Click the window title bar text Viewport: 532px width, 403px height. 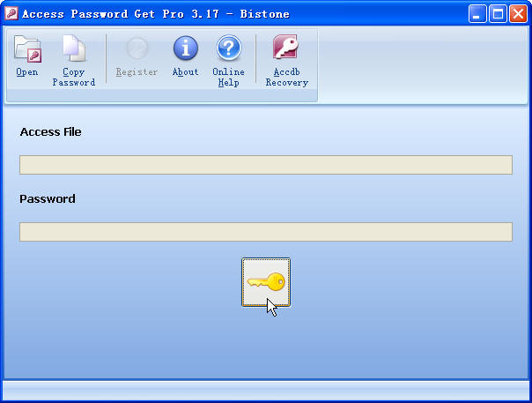pos(155,14)
